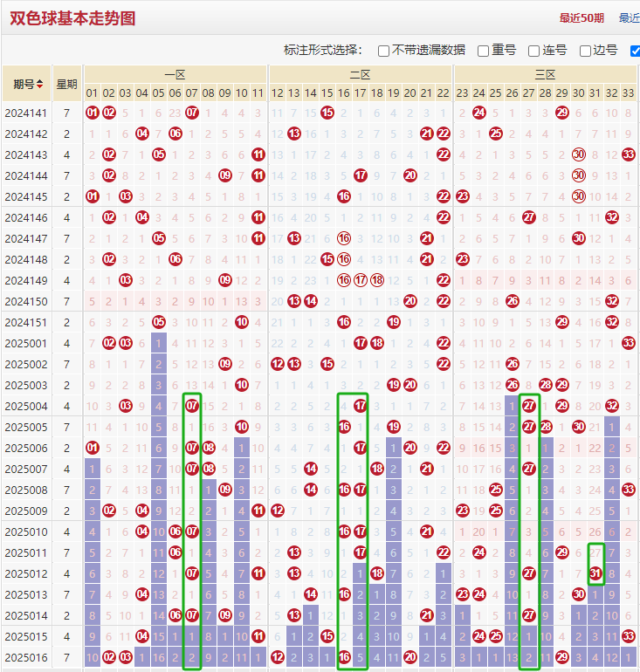
Task: Click hollow ball 30 in row 2024144
Action: coord(579,175)
